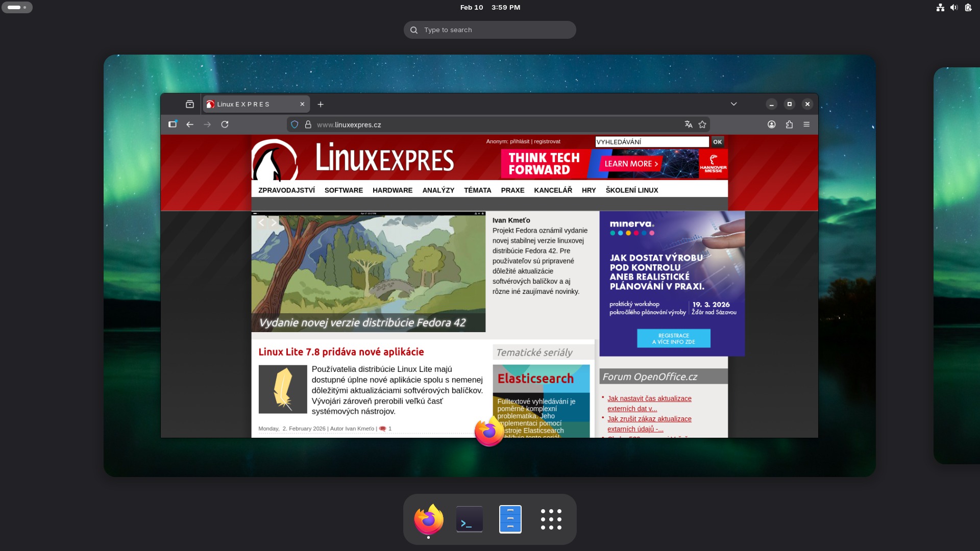Open recent browsing Firefox View button

[190, 104]
